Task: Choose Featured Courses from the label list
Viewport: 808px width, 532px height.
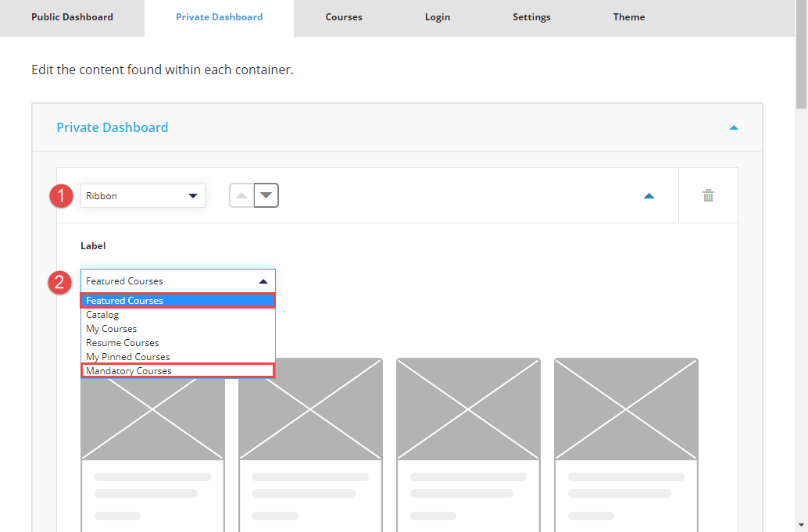Action: click(178, 301)
